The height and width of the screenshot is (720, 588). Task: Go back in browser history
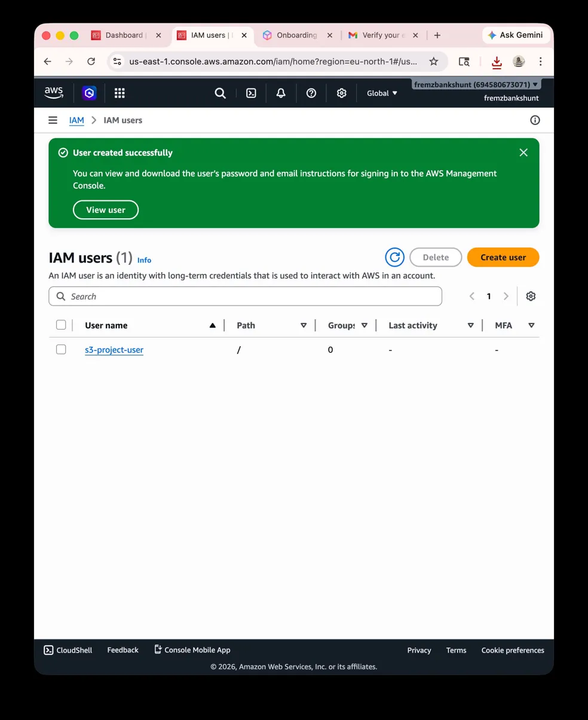(x=48, y=61)
